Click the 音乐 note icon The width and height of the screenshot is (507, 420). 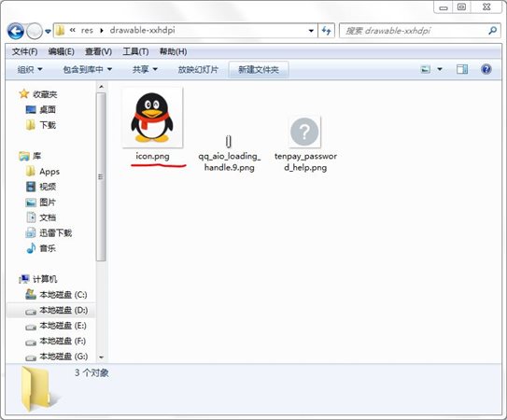[x=31, y=248]
